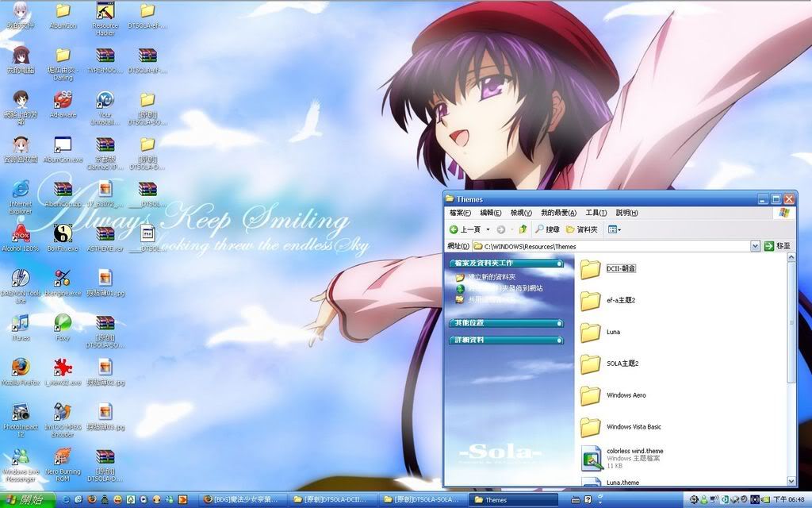Image resolution: width=812 pixels, height=508 pixels.
Task: Select the Foxy desktop shortcut
Action: 63,328
